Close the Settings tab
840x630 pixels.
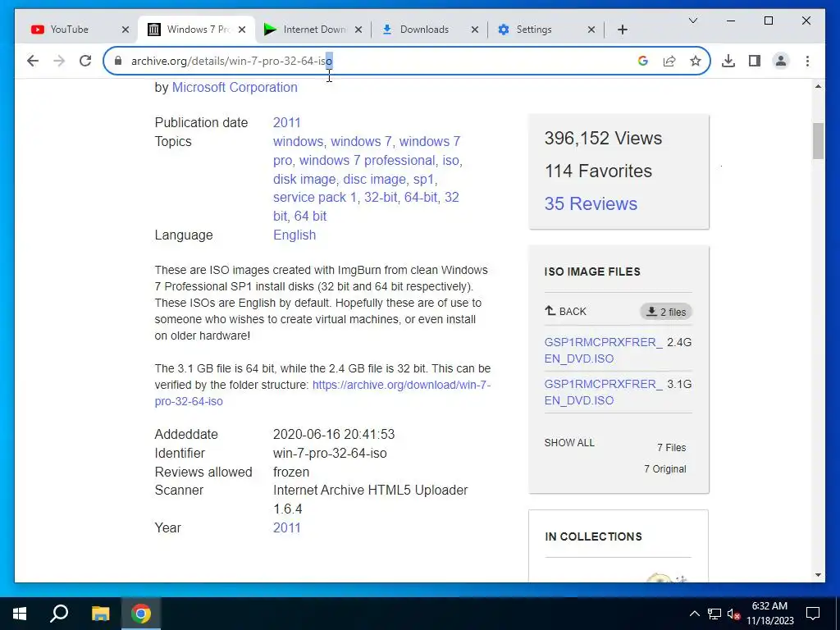click(591, 30)
